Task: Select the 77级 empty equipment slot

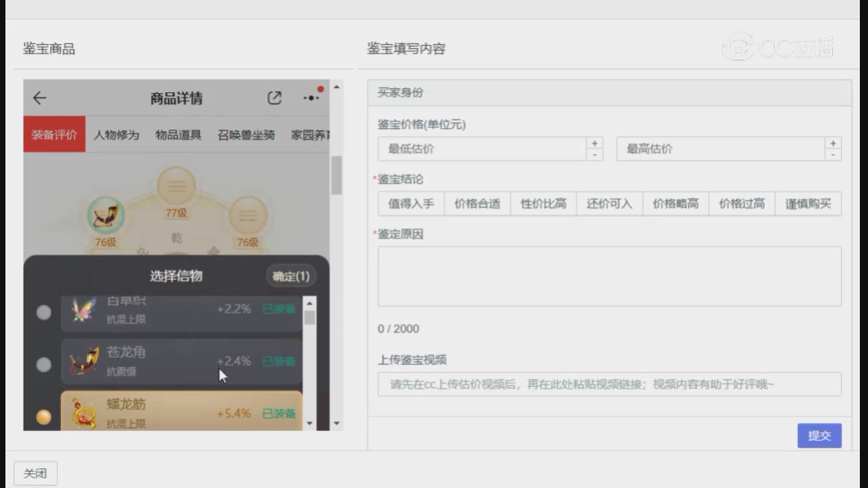Action: coord(176,186)
